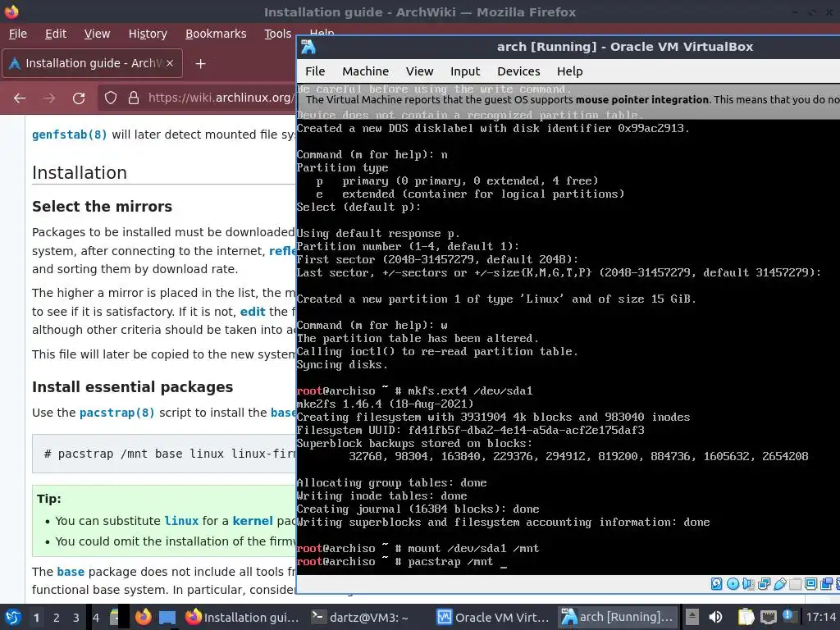
Task: Click the VirtualBox audio indicator
Action: coord(748,584)
